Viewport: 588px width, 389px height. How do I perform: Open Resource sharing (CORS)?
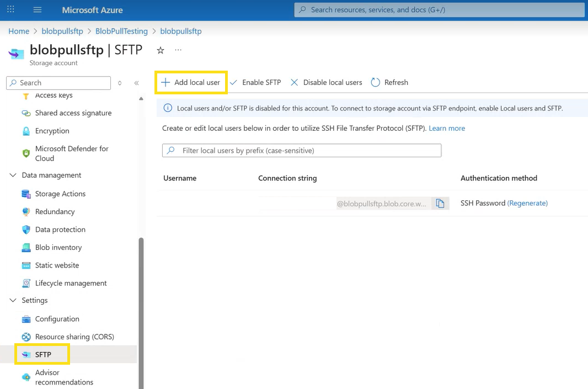[73, 337]
